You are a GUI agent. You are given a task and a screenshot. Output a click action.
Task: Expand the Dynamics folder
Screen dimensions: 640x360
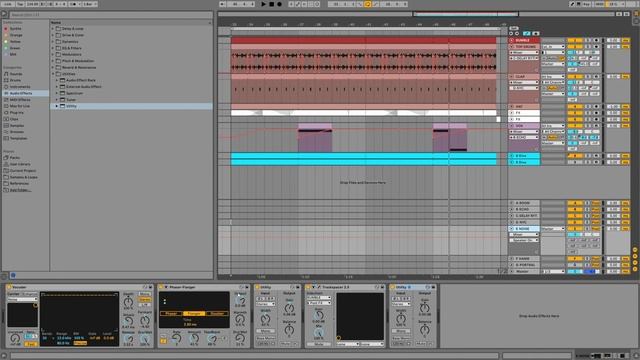tap(53, 42)
